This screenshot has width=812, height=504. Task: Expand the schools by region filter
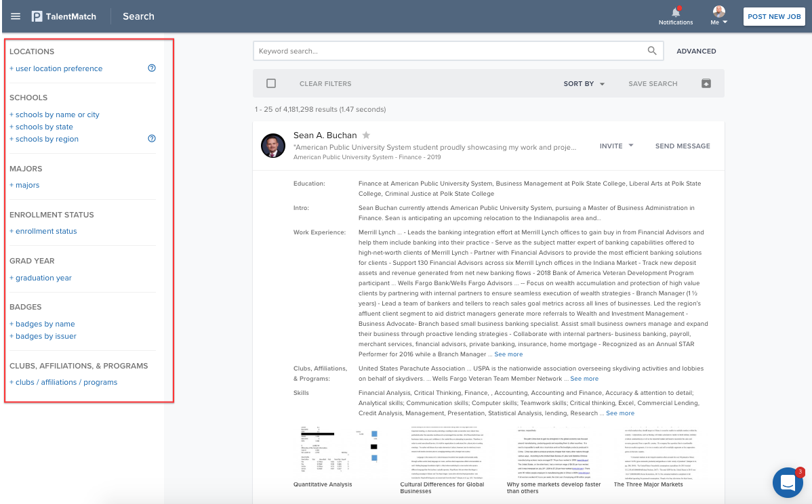tap(44, 139)
